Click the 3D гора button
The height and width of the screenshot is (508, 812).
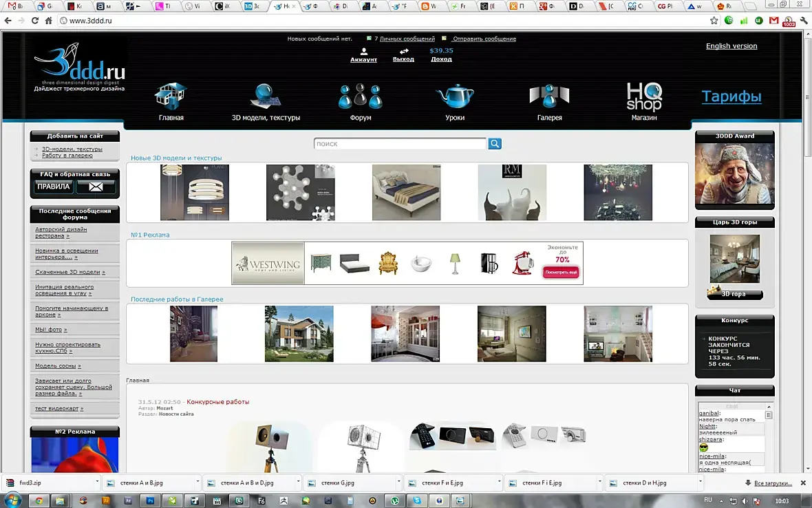[734, 294]
